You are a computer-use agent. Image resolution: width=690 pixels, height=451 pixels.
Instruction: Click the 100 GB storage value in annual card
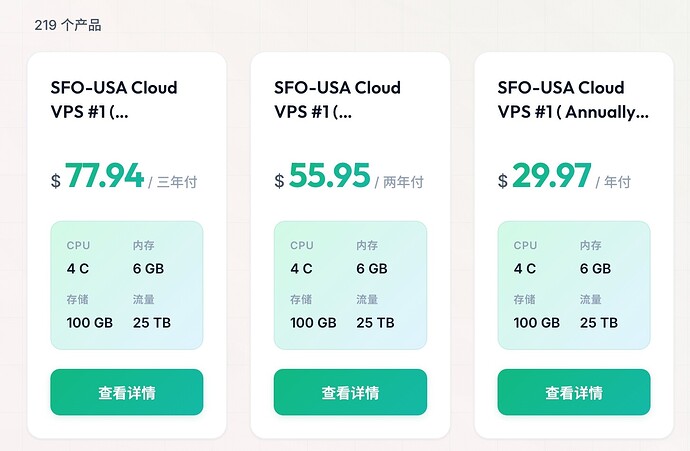click(536, 323)
